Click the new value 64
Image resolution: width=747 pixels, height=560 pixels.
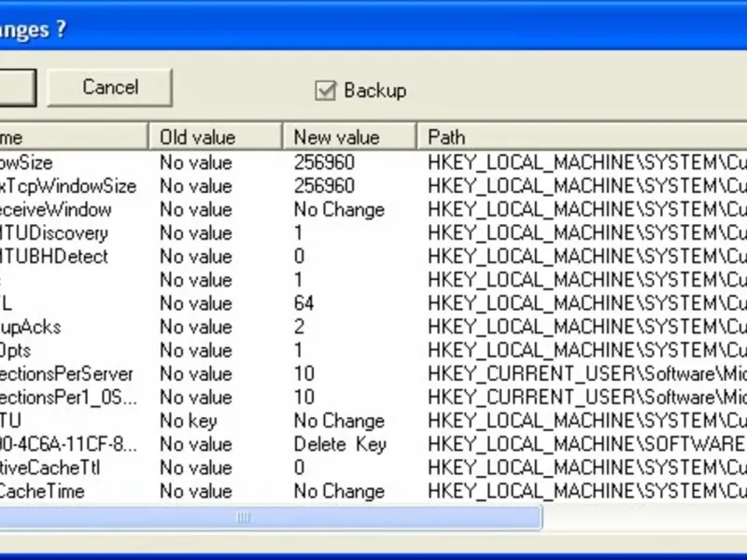point(304,303)
